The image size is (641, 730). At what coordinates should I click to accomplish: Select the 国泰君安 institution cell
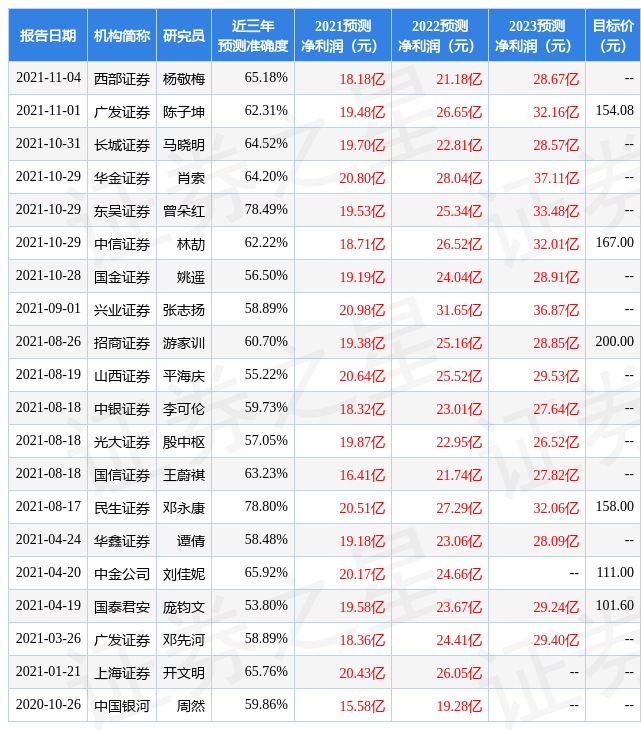click(122, 607)
